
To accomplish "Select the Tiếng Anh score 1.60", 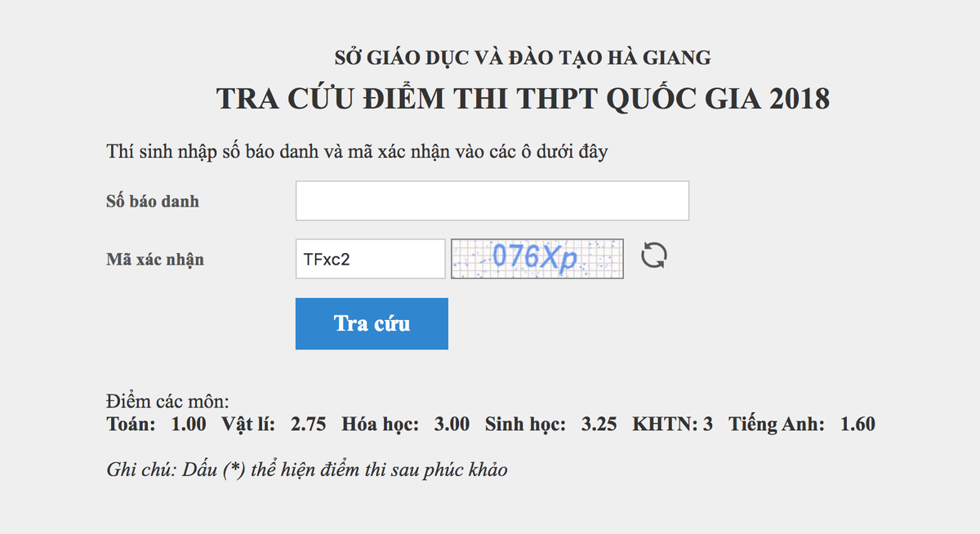I will [x=857, y=424].
